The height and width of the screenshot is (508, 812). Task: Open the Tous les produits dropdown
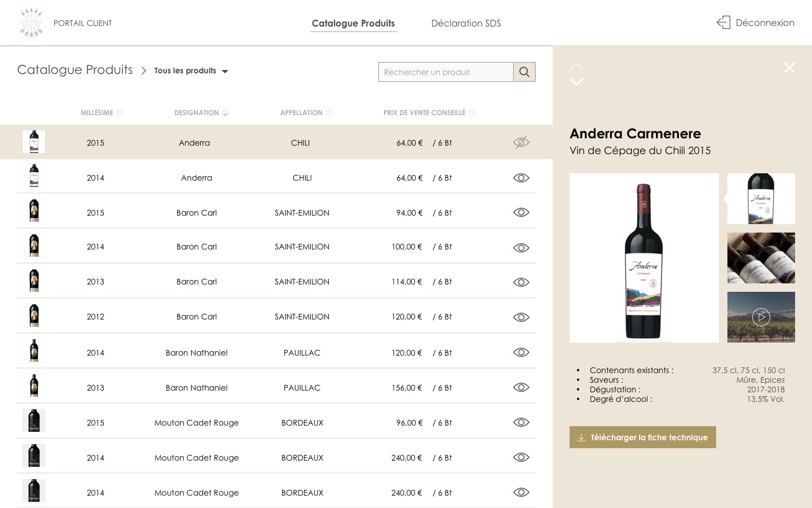pos(191,71)
